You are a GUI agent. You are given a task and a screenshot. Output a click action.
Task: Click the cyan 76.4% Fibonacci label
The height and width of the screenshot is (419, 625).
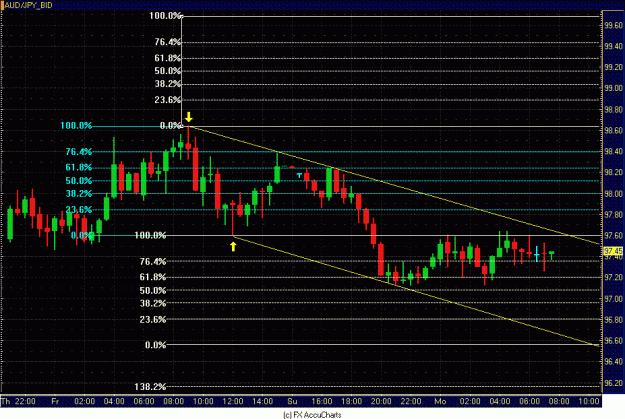tap(79, 151)
